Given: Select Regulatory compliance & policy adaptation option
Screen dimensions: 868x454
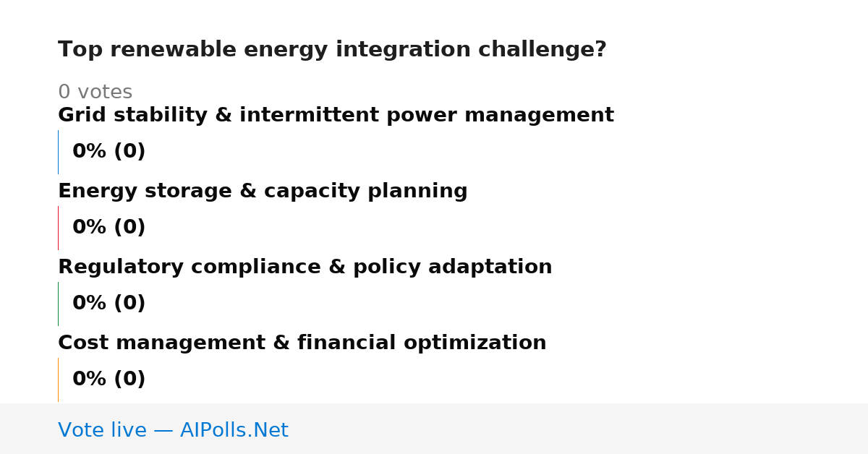Looking at the screenshot, I should coord(305,267).
